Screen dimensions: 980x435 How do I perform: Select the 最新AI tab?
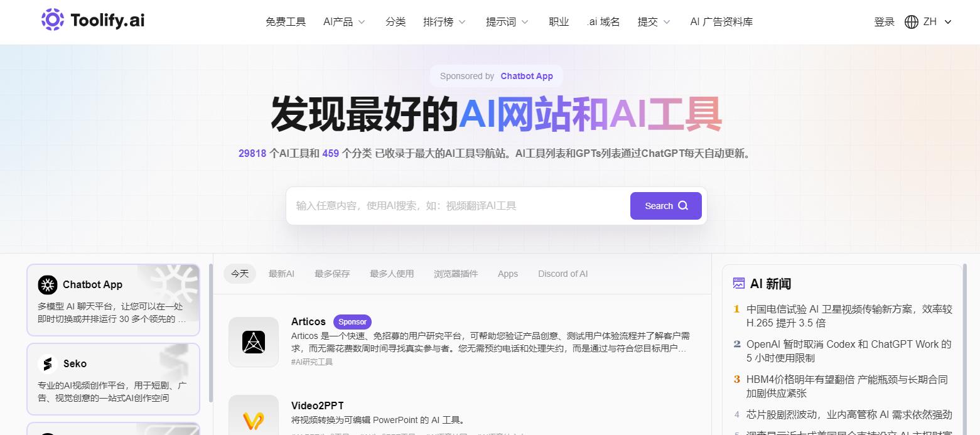point(281,274)
